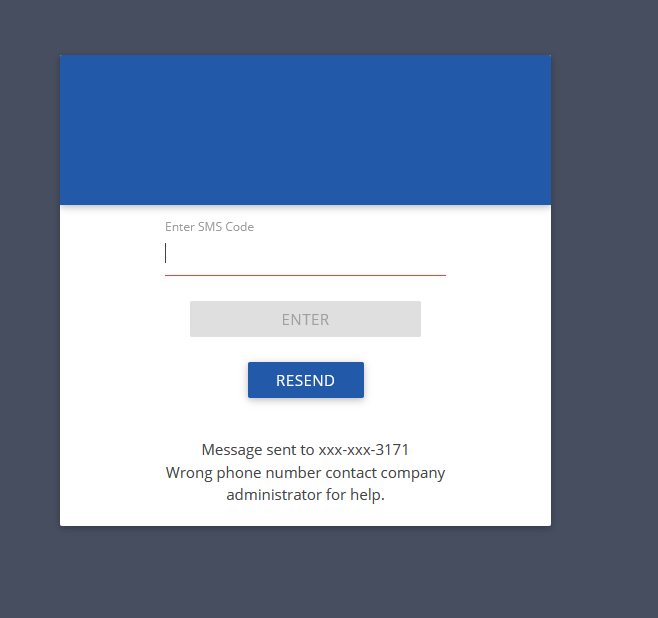Image resolution: width=658 pixels, height=618 pixels.
Task: Click RESEND to get a new code
Action: (x=306, y=380)
